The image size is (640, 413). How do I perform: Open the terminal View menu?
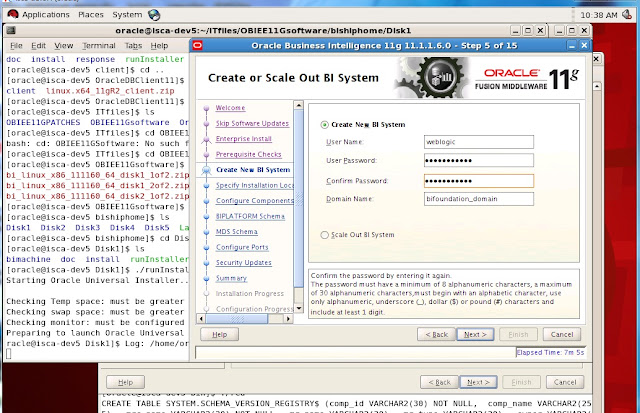click(x=64, y=46)
